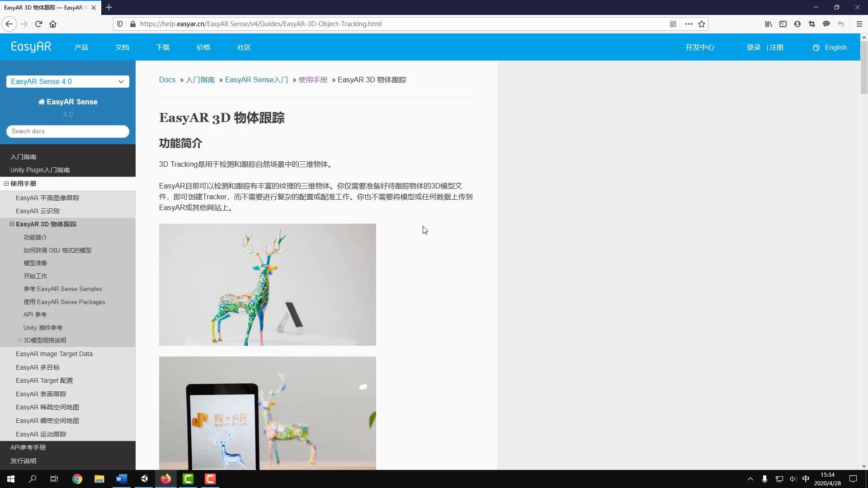Launch Unity from the taskbar
Viewport: 868px width, 488px height.
coord(144,479)
